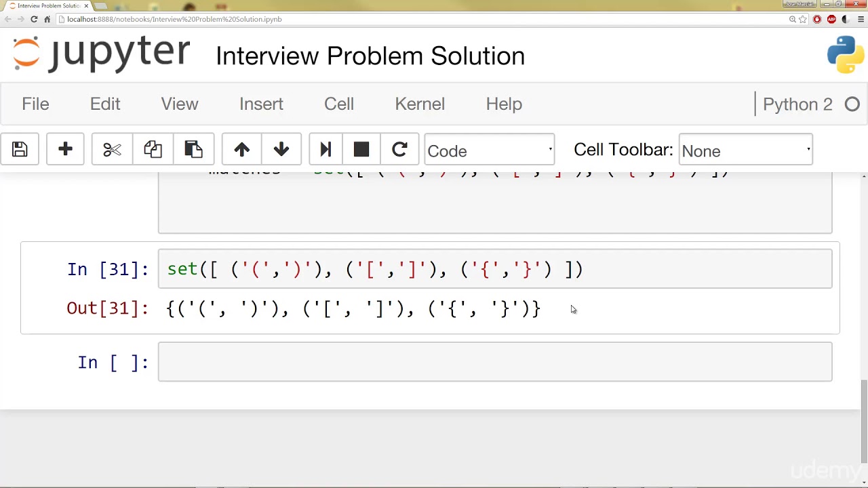
Task: Click the empty In [ ] code cell
Action: pos(495,362)
